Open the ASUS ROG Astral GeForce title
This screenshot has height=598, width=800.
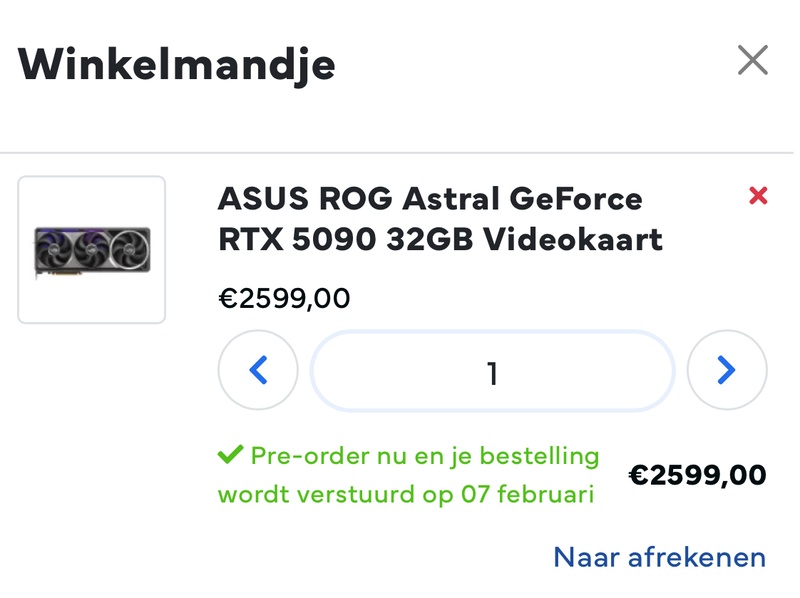pyautogui.click(x=430, y=198)
